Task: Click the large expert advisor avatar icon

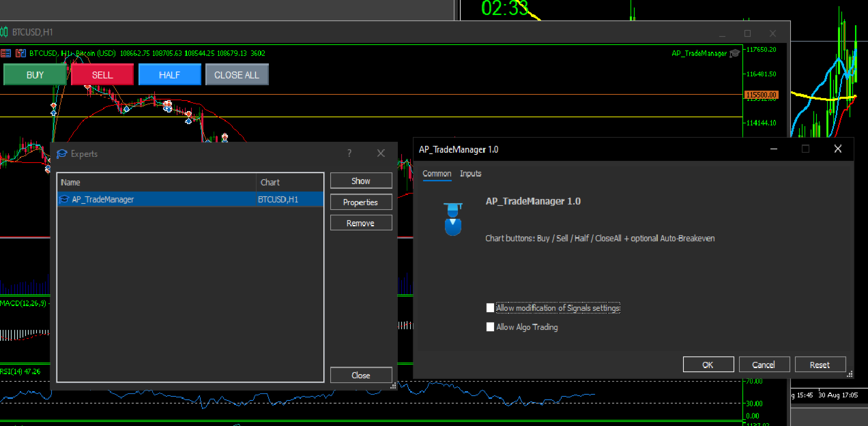Action: (452, 219)
